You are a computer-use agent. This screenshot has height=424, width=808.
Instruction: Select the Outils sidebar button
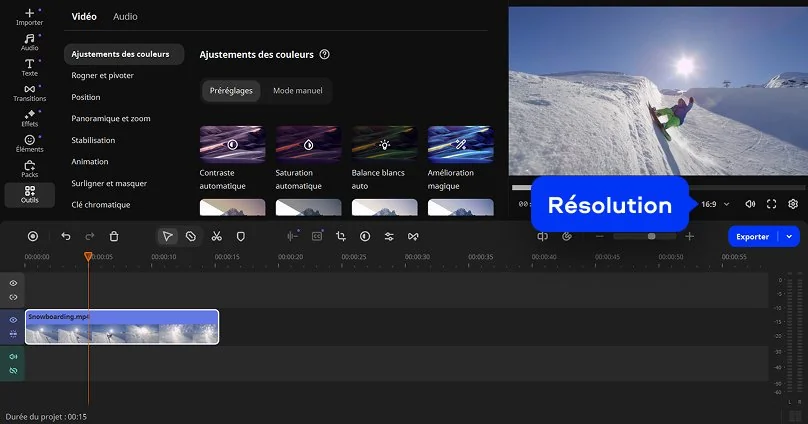click(29, 194)
